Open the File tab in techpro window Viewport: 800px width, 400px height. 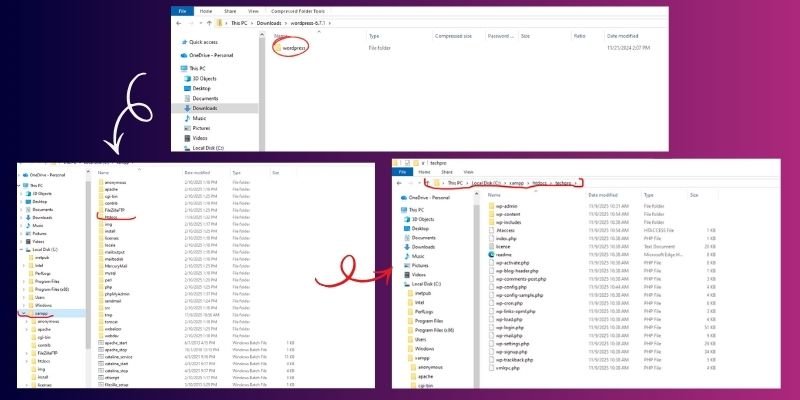point(402,172)
